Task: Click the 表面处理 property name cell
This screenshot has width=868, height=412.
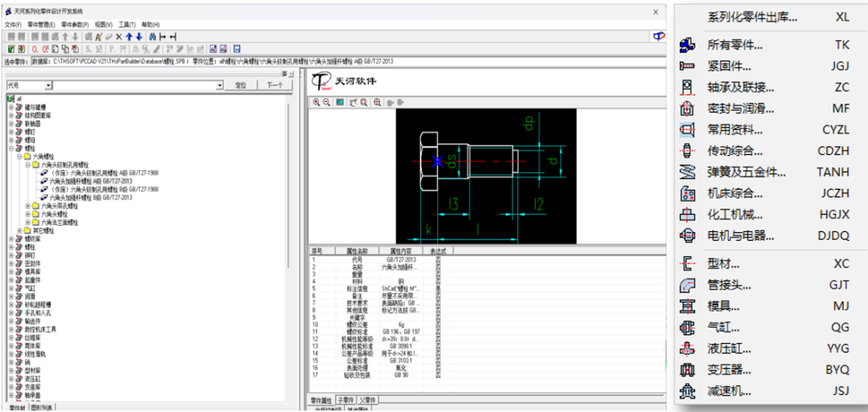Action: [357, 367]
